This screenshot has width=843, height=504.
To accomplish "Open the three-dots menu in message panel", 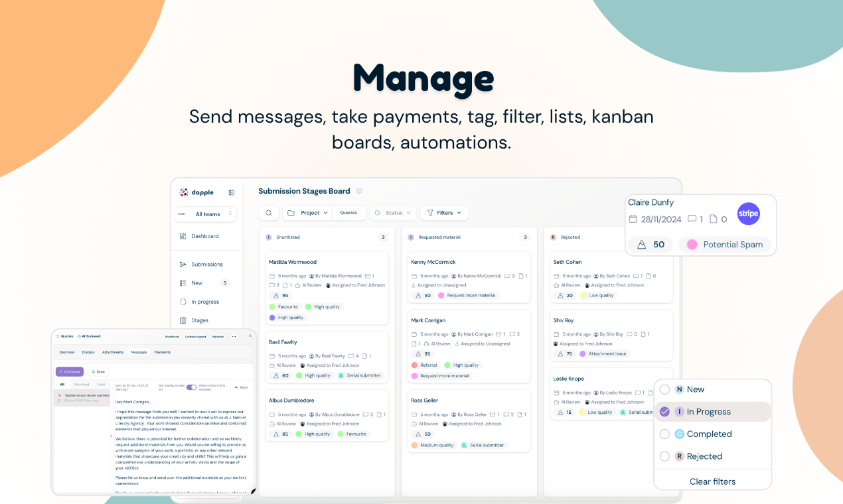I will pyautogui.click(x=234, y=336).
